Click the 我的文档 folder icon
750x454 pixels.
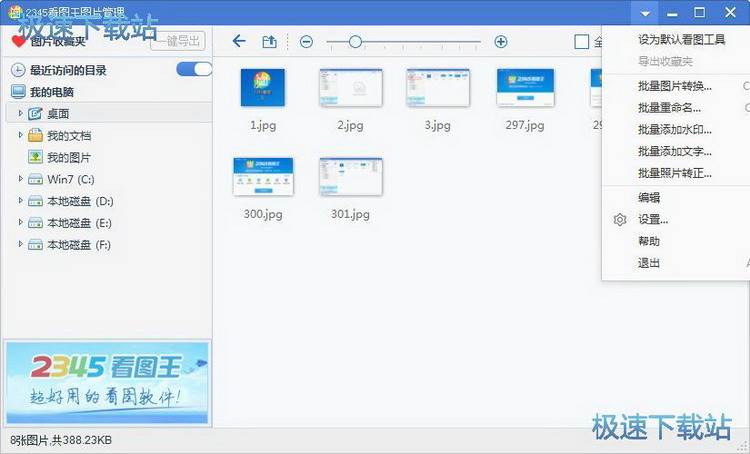coord(35,135)
